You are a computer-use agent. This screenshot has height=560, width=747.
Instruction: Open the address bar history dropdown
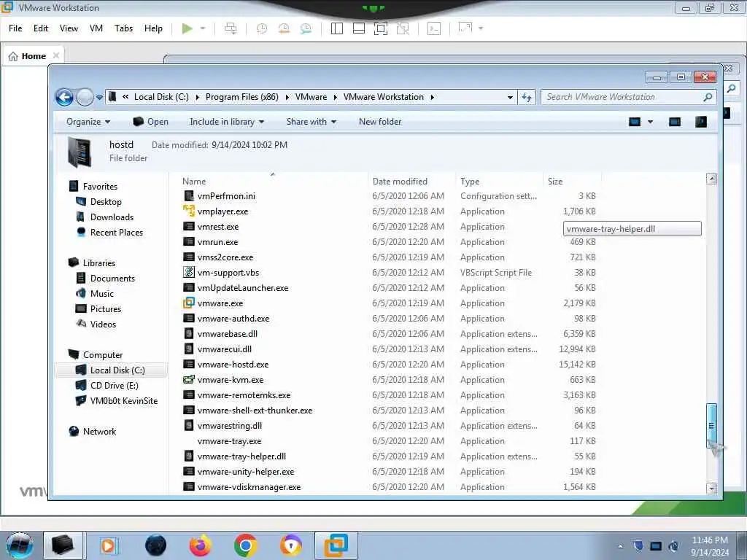click(510, 97)
